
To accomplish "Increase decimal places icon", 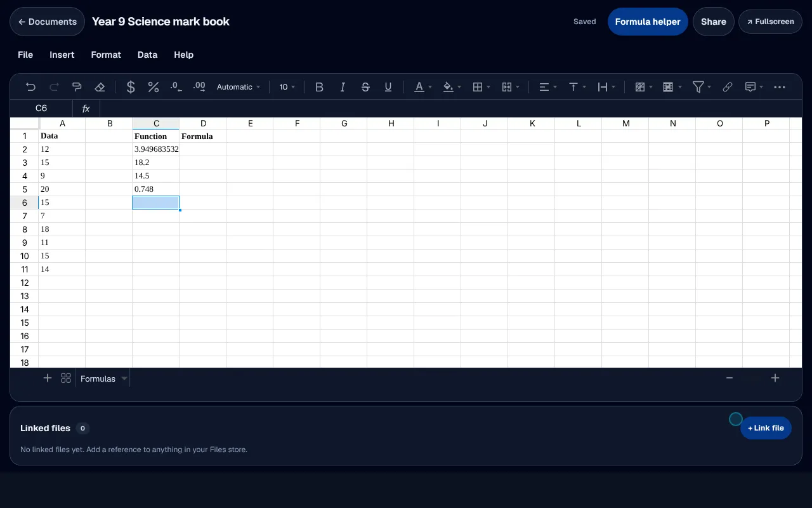I will tap(199, 87).
